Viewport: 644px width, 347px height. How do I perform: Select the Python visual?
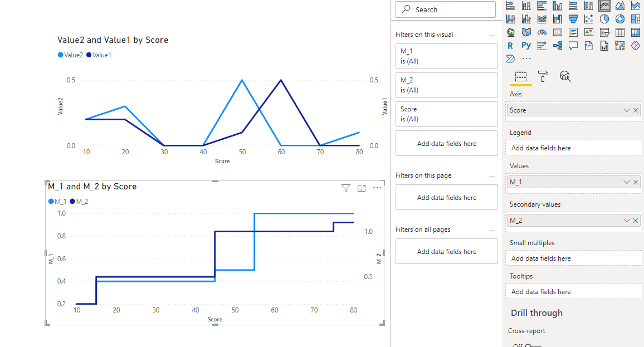coord(526,46)
